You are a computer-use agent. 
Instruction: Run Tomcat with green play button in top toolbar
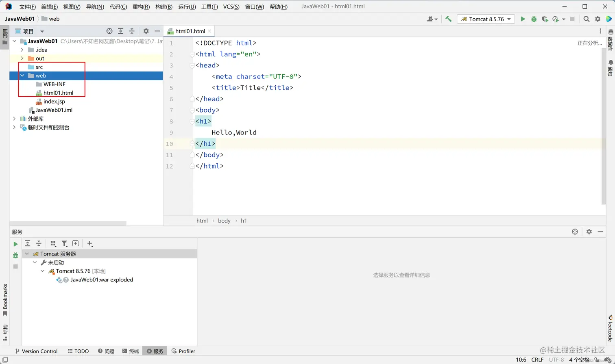click(x=523, y=19)
